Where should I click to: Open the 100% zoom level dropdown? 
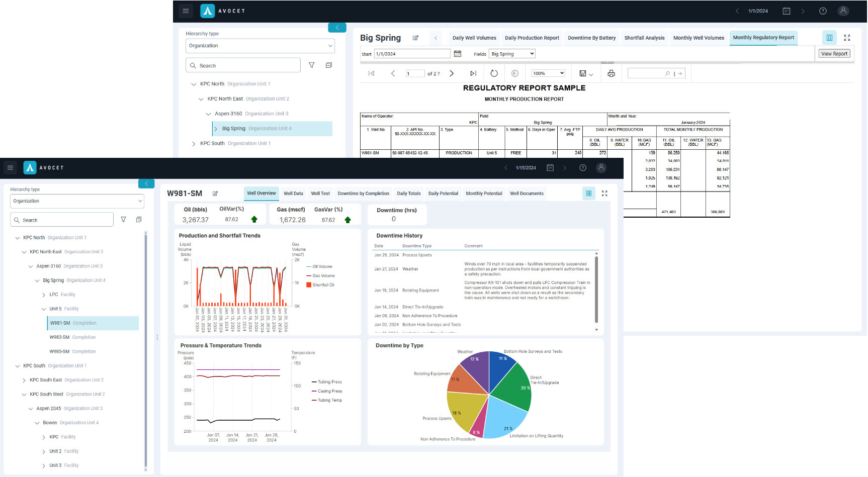point(548,73)
